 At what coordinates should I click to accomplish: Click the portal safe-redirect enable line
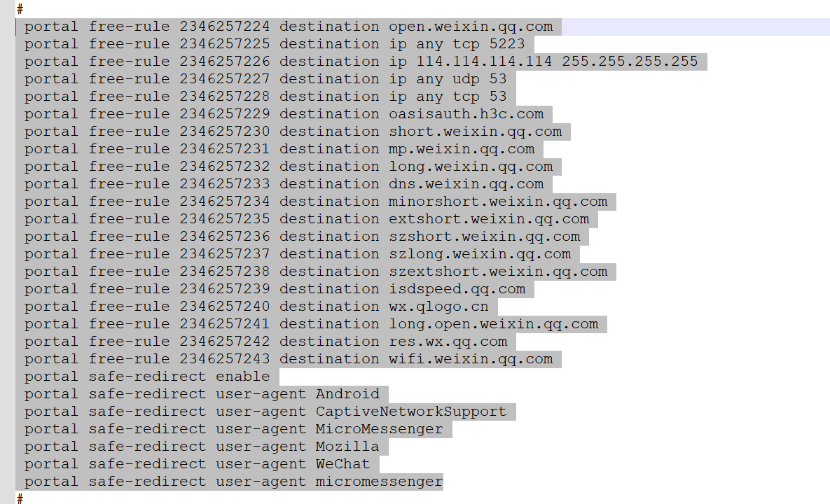click(147, 376)
